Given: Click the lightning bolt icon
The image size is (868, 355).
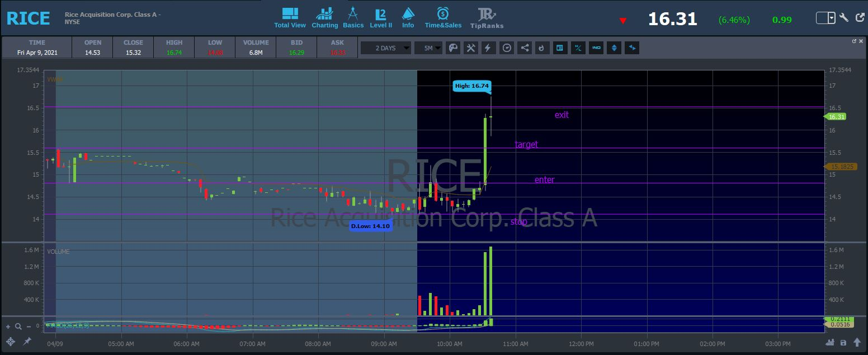Looking at the screenshot, I should [x=488, y=48].
